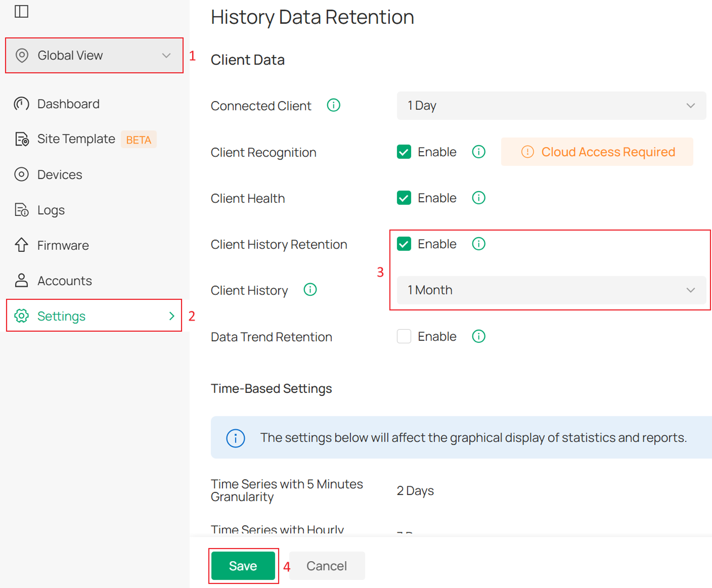Click the Accounts person icon
712x588 pixels.
[21, 281]
